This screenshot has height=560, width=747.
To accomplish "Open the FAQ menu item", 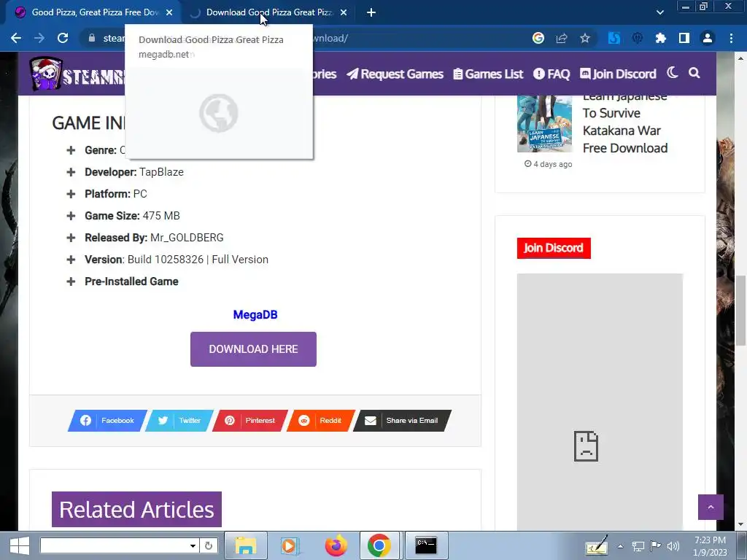I will pos(551,74).
